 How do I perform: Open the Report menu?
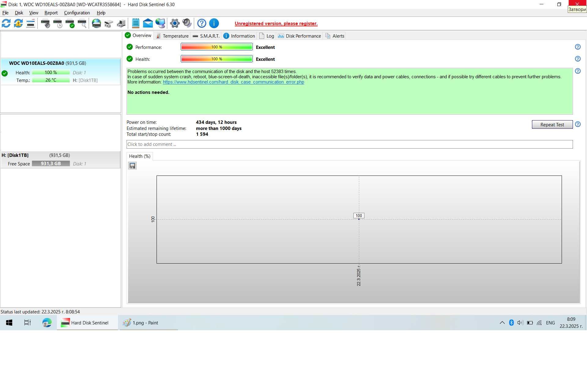tap(51, 13)
